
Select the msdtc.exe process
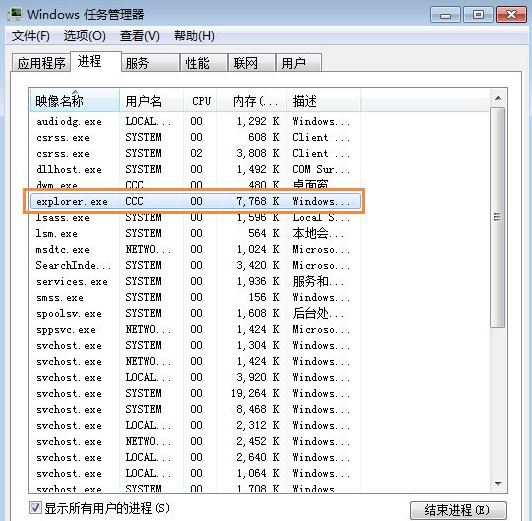pos(195,249)
